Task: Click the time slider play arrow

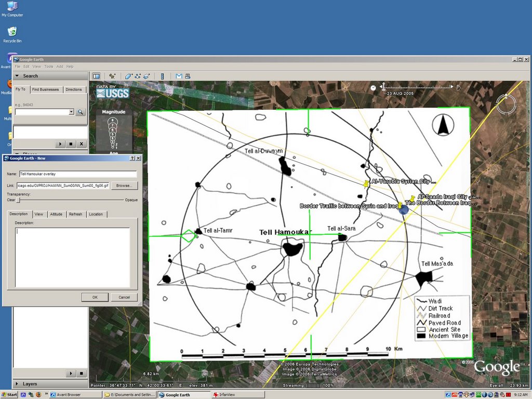Action: [459, 88]
